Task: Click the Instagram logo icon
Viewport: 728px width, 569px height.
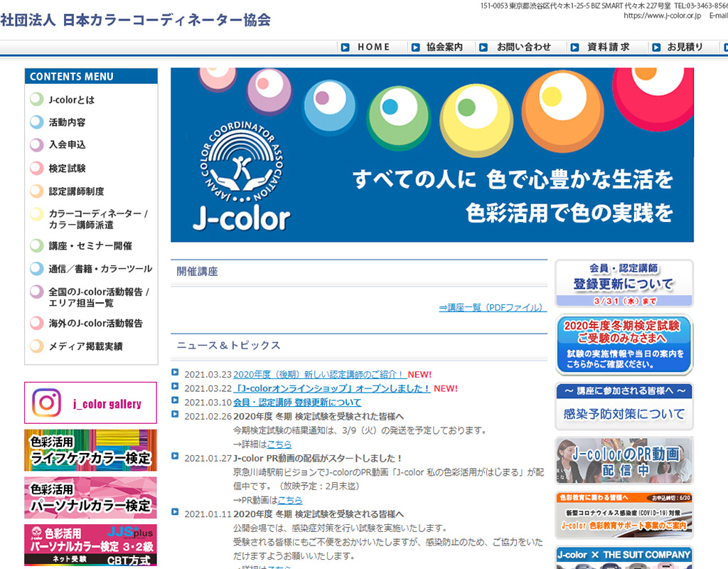Action: pos(46,403)
